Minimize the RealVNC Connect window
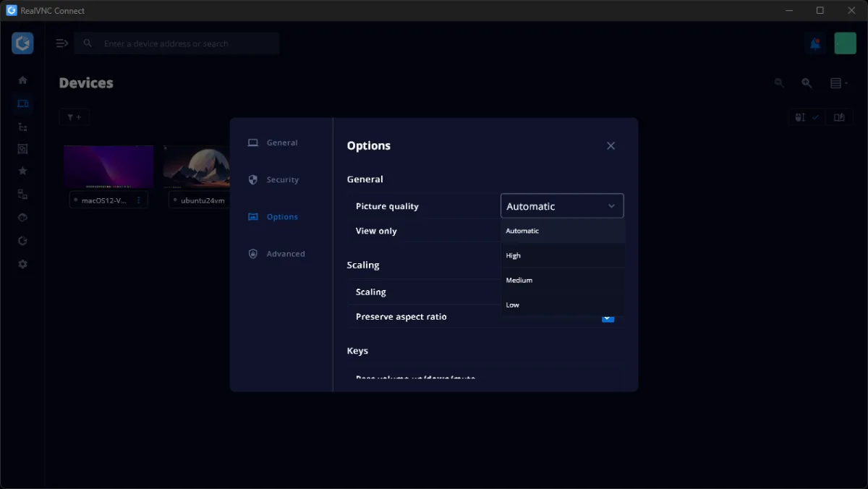 click(788, 10)
